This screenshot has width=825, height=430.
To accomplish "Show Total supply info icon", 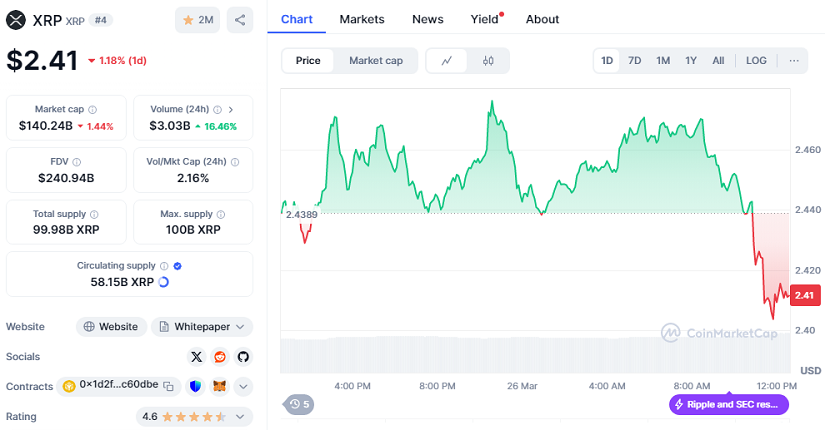I will pos(94,214).
